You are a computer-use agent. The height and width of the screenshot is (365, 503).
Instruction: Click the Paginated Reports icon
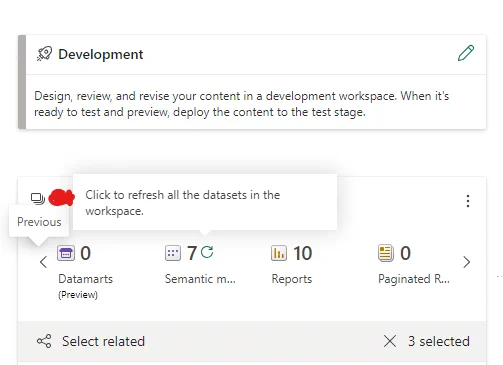(x=386, y=253)
